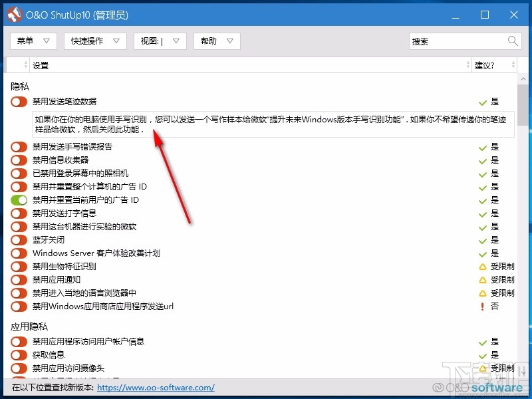Open the 视图 dropdown

pos(160,41)
